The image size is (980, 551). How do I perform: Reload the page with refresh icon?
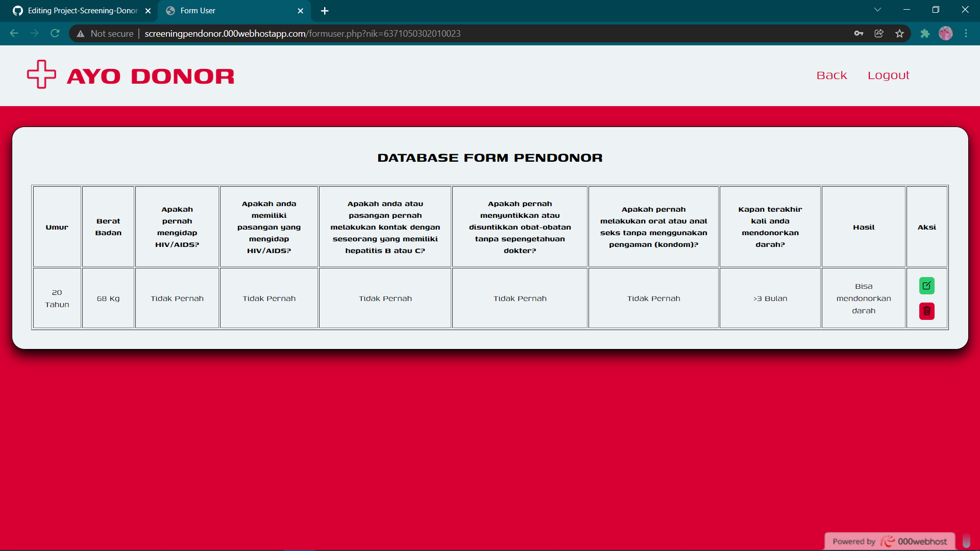click(x=55, y=33)
